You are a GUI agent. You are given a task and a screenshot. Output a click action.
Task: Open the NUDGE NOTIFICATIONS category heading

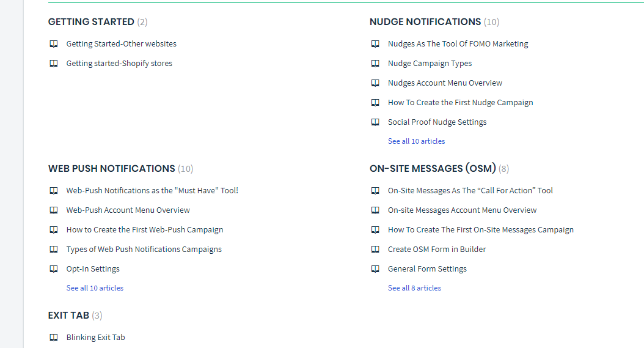425,22
